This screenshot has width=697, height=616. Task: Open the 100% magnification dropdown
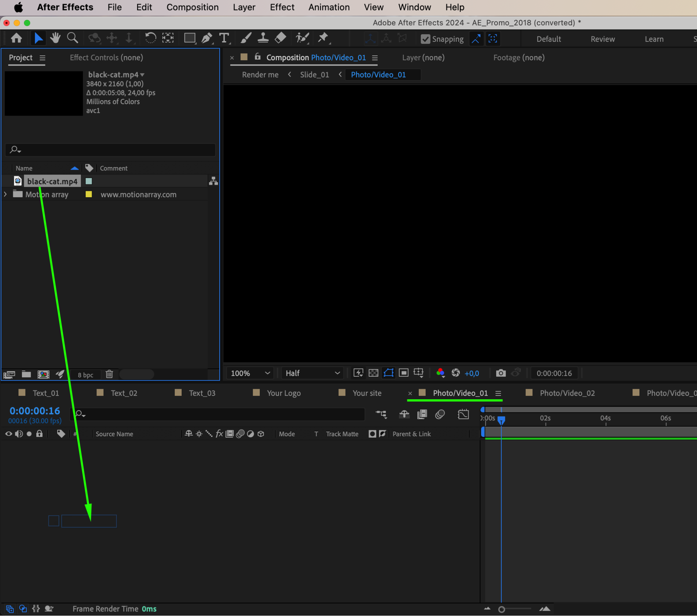coord(250,373)
